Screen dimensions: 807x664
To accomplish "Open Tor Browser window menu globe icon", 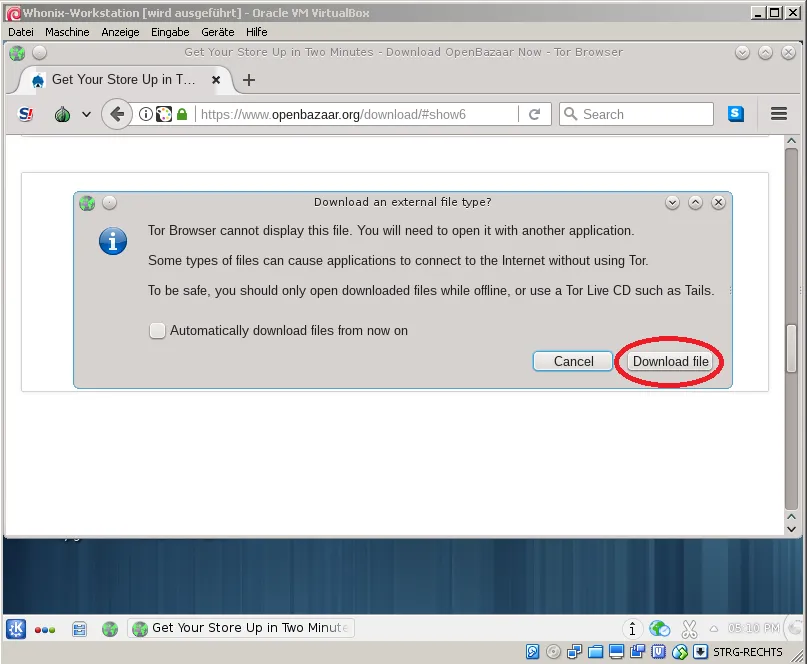I will (17, 53).
